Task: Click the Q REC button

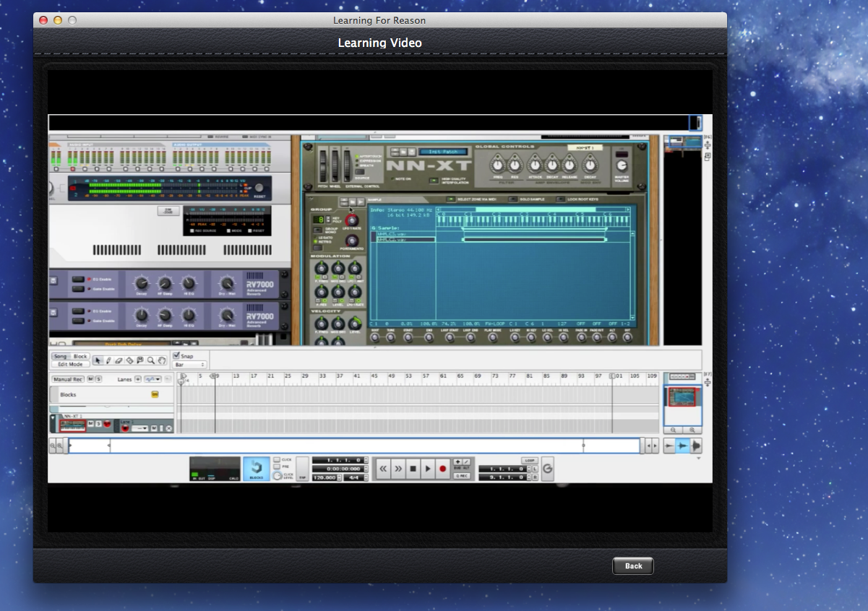Action: coord(461,476)
